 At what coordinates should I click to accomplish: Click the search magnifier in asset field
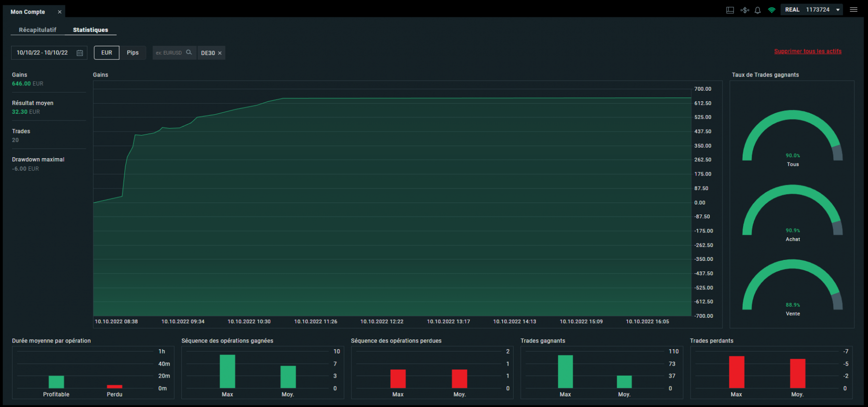click(x=189, y=53)
